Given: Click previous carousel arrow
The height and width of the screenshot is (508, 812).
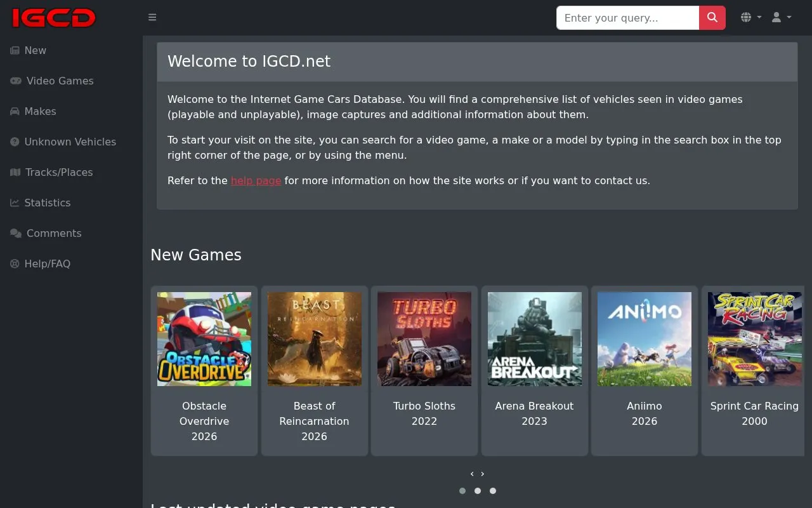Looking at the screenshot, I should (x=472, y=474).
